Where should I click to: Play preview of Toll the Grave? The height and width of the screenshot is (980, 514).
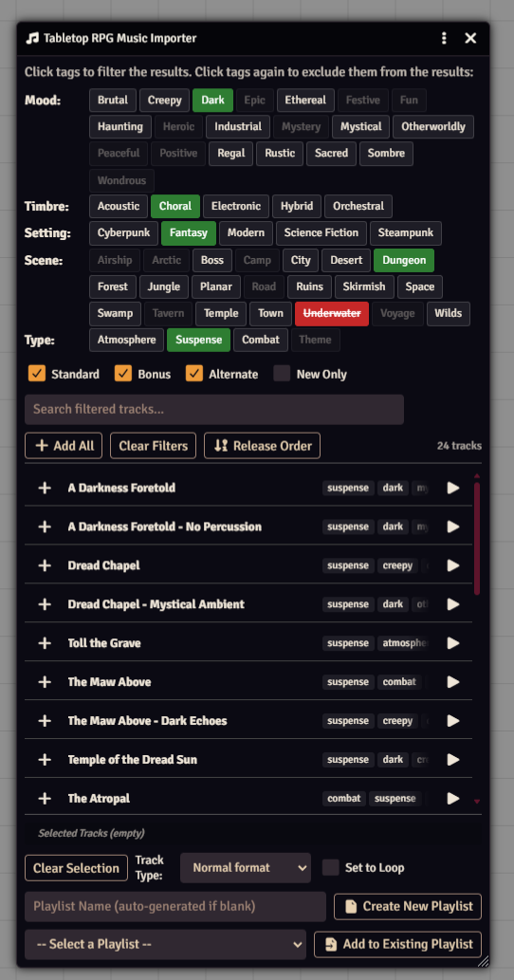pos(453,642)
